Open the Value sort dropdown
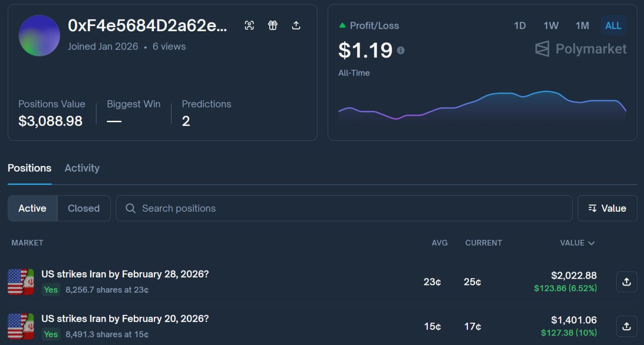644x345 pixels. 607,208
